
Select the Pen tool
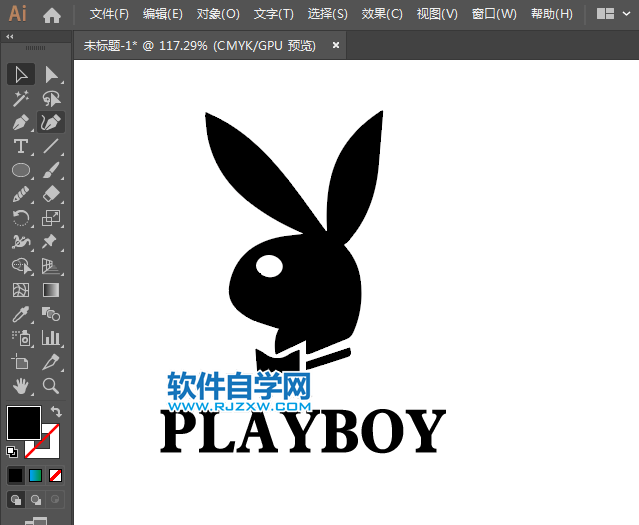click(21, 122)
